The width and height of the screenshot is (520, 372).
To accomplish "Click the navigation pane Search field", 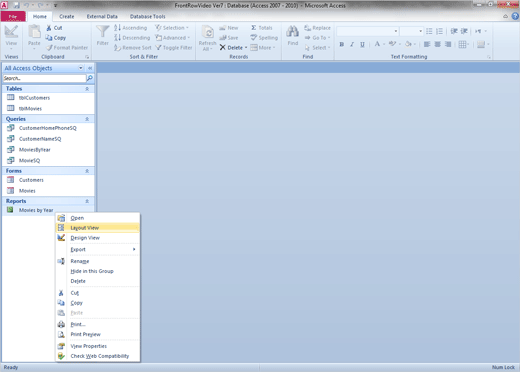I will (44, 78).
